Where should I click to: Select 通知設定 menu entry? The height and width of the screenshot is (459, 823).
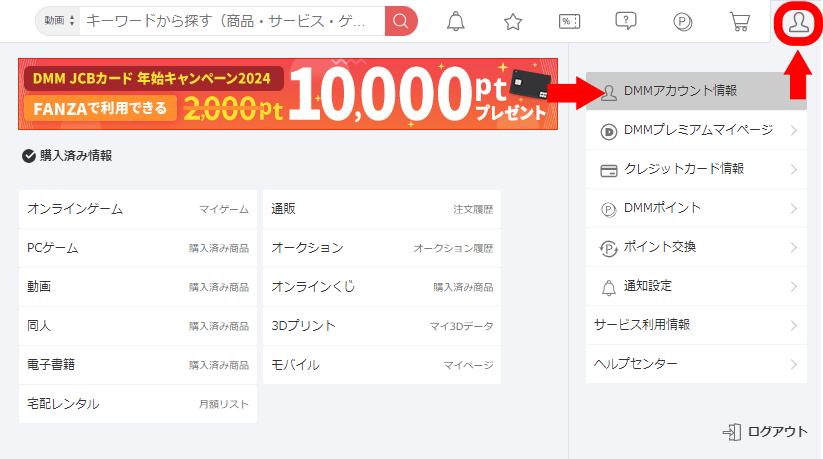click(x=696, y=286)
